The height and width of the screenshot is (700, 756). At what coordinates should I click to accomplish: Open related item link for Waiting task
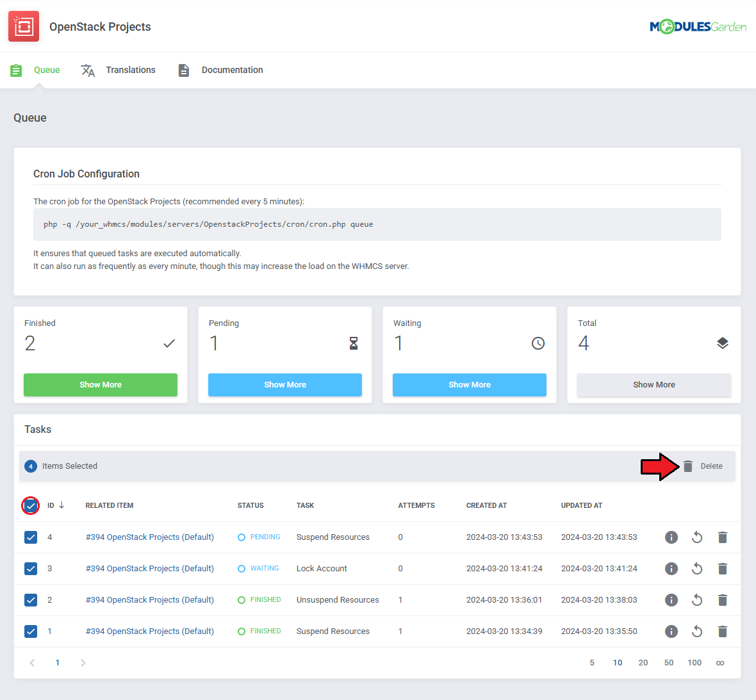click(150, 568)
